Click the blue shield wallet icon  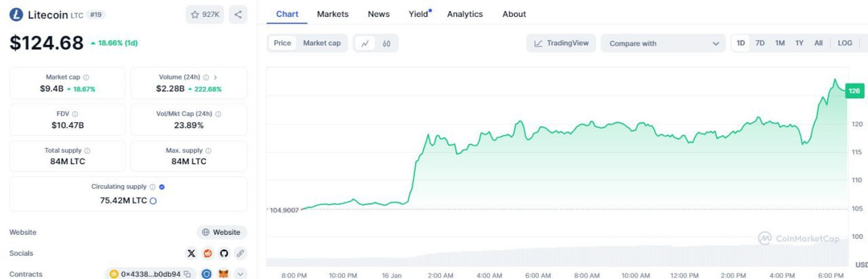(207, 274)
